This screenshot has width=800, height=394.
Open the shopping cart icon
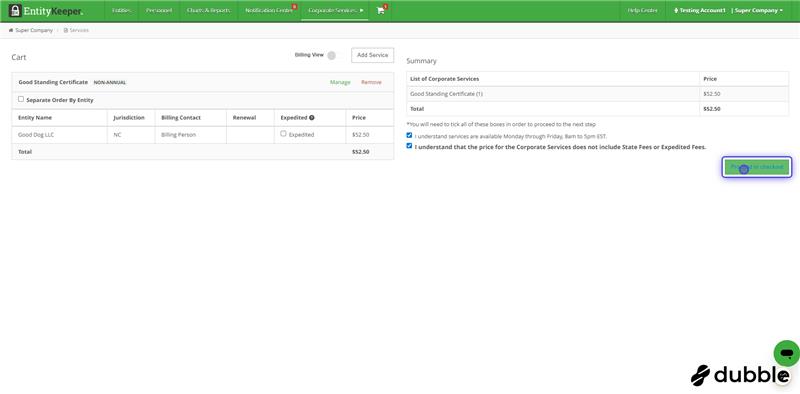[381, 10]
